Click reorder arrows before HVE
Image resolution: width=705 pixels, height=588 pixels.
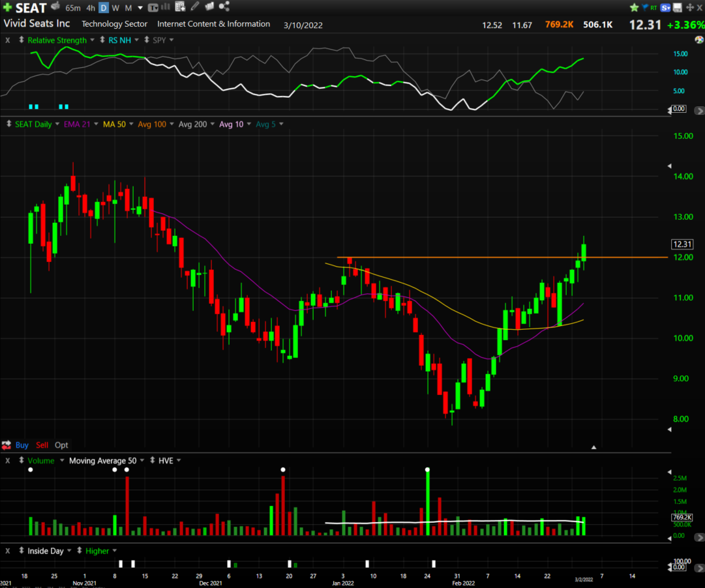153,460
